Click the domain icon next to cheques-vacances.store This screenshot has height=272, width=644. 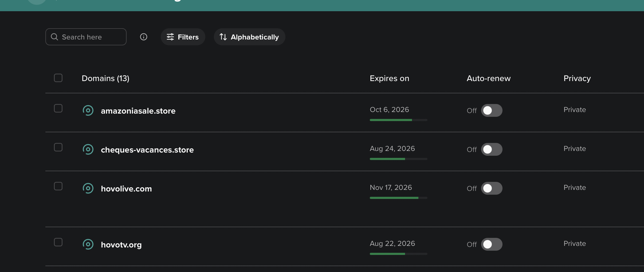pyautogui.click(x=88, y=149)
